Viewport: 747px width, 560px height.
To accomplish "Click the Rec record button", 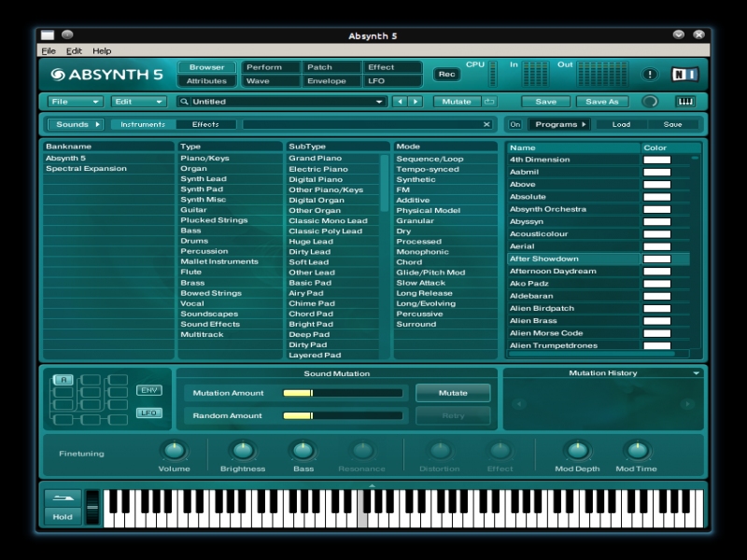I will (x=447, y=74).
